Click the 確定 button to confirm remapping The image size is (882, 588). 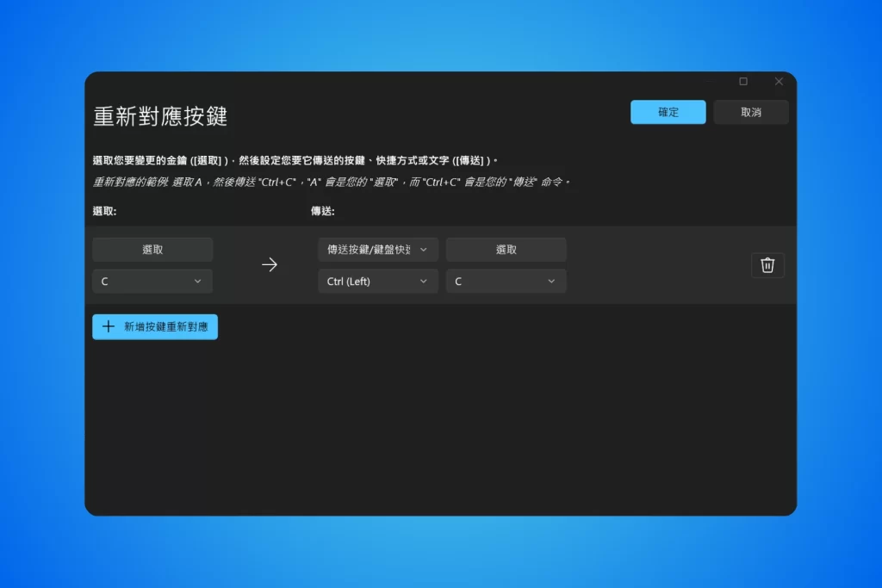click(x=668, y=112)
